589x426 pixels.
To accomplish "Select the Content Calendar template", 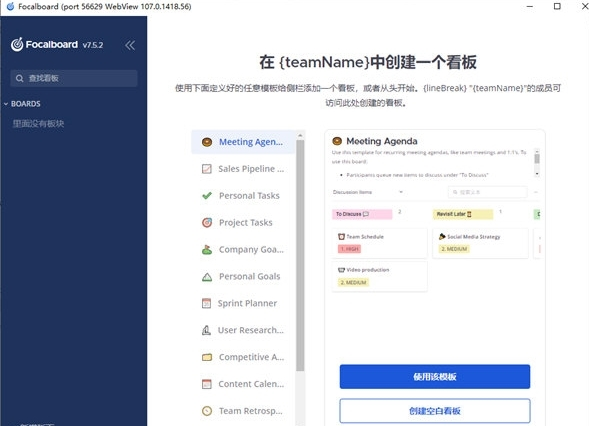I will [243, 384].
